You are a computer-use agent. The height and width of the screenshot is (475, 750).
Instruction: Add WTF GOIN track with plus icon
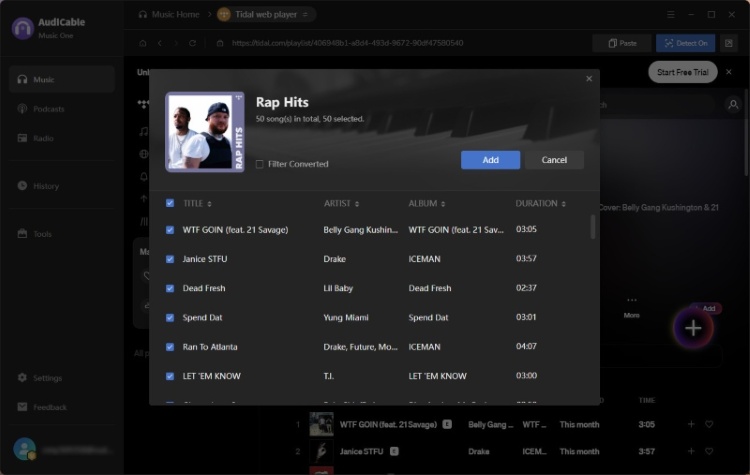tap(691, 424)
